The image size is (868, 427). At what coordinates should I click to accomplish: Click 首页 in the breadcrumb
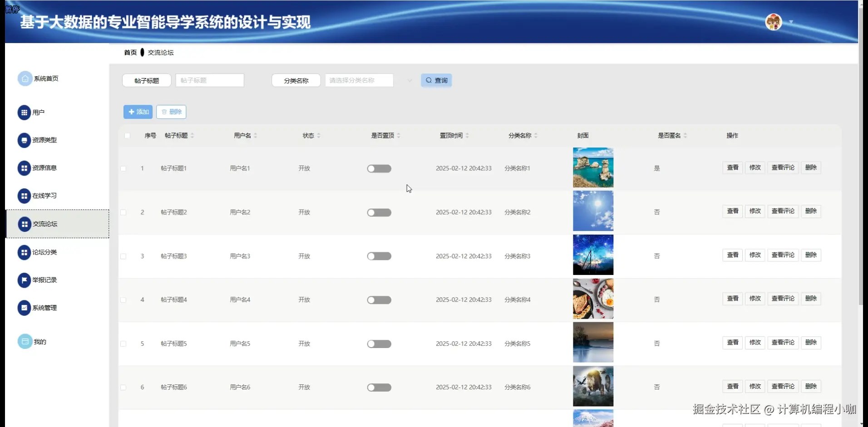pos(130,53)
